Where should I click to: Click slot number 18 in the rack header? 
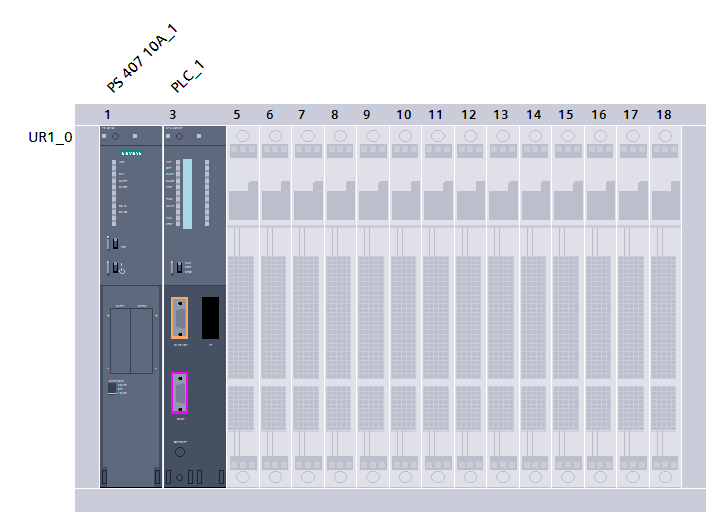(663, 115)
